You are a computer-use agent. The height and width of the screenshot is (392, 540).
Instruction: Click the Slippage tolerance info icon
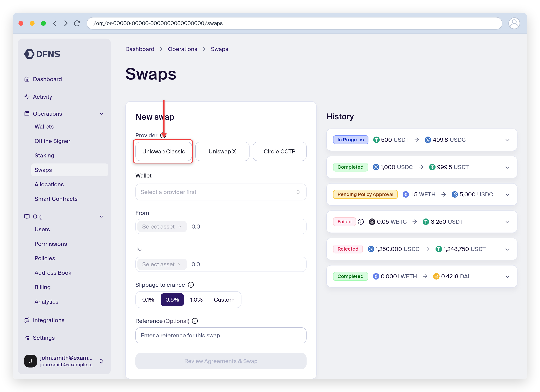coord(191,285)
